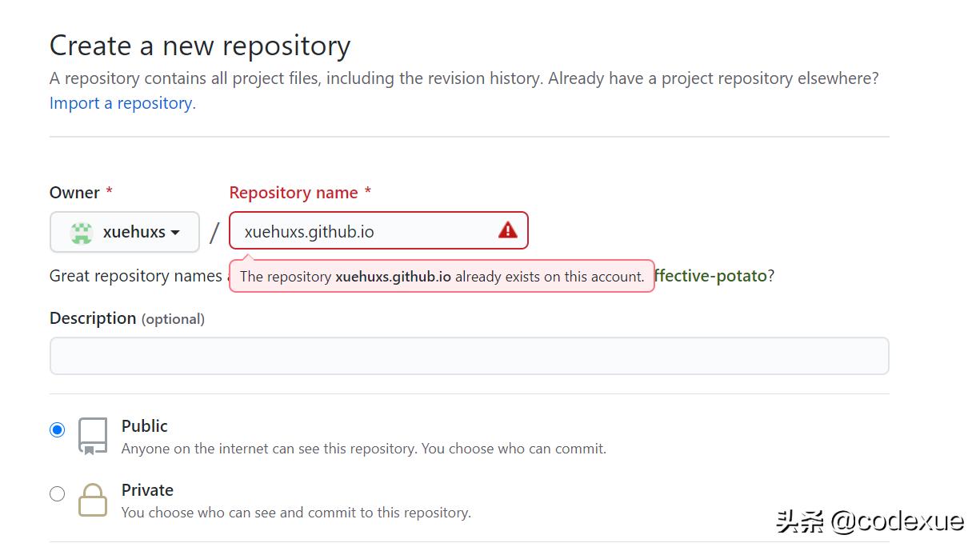The height and width of the screenshot is (551, 980).
Task: Click the Public option label text
Action: coord(145,426)
